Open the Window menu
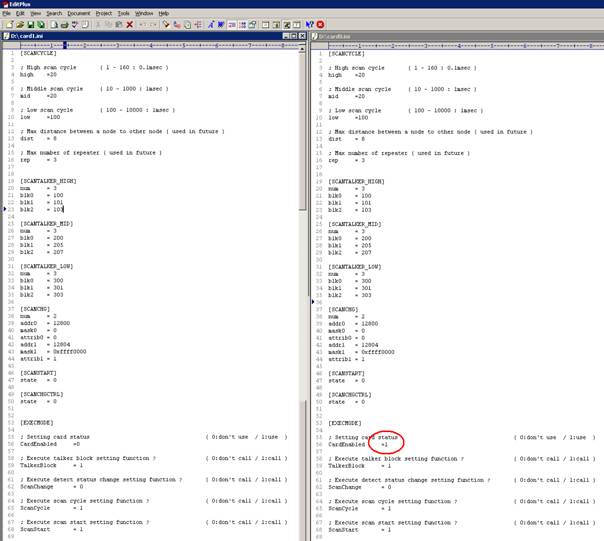 coord(144,13)
